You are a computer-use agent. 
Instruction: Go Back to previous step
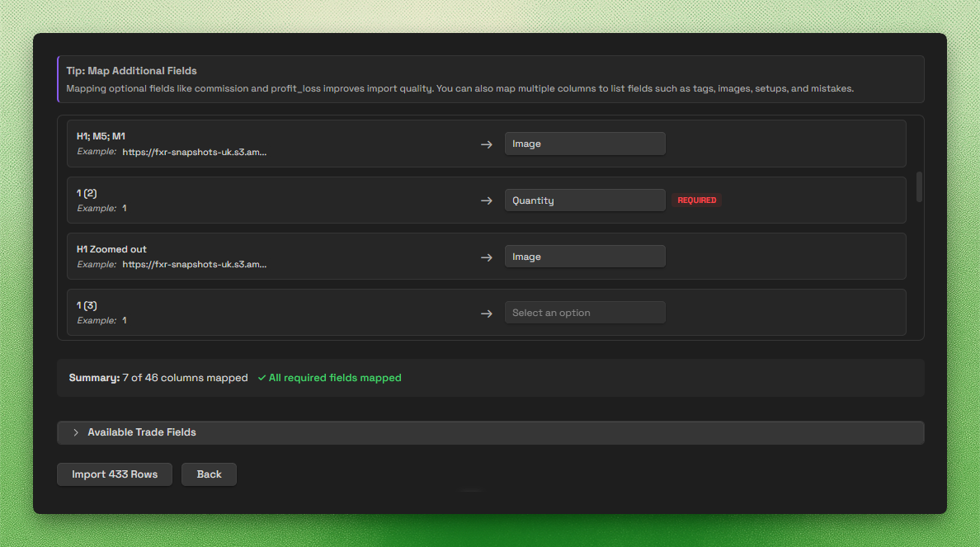[x=209, y=474]
